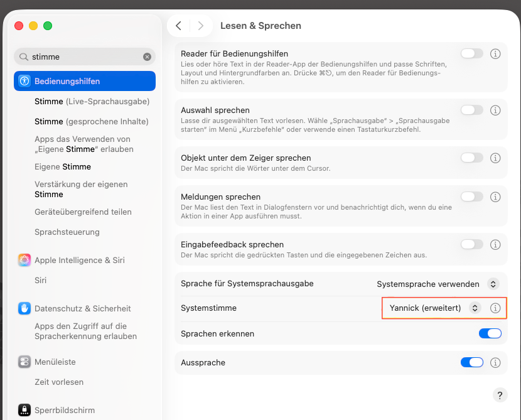Show info for Systemstimme
This screenshot has width=521, height=420.
pyautogui.click(x=495, y=308)
